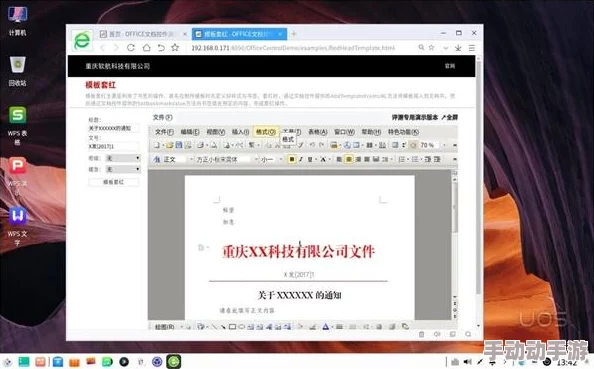Click the 模板套红 button in the left form
The image size is (594, 369).
pyautogui.click(x=114, y=182)
